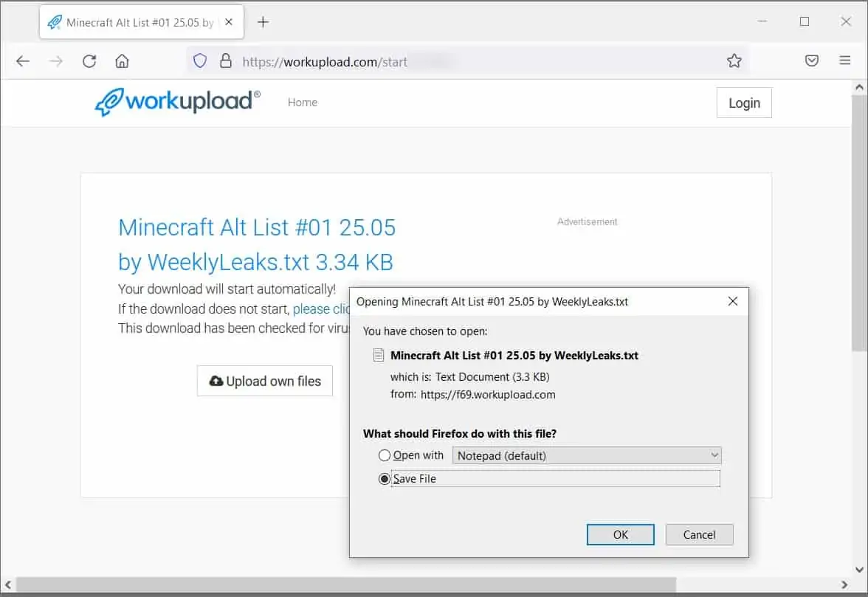
Task: Open the Firefox hamburger menu
Action: pos(845,61)
